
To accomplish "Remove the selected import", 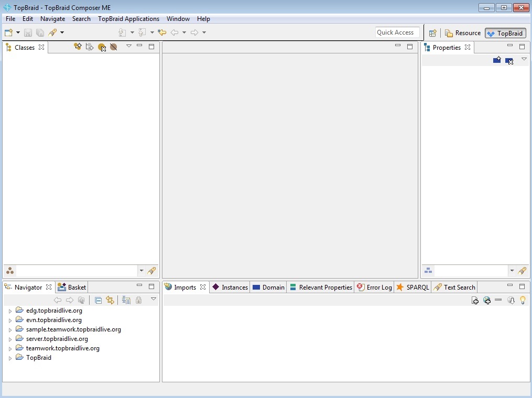I will (x=498, y=300).
